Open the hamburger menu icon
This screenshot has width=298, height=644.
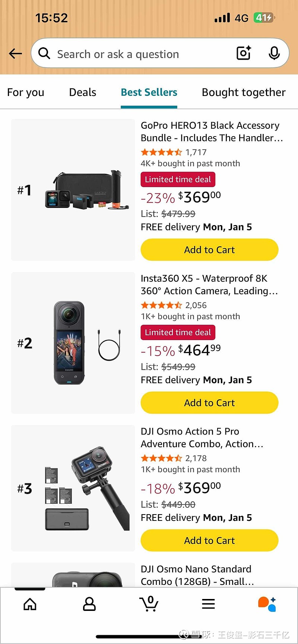point(209,604)
